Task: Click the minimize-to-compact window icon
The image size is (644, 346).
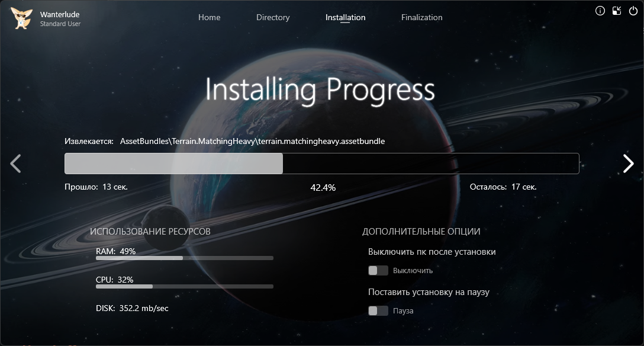Action: pos(617,11)
